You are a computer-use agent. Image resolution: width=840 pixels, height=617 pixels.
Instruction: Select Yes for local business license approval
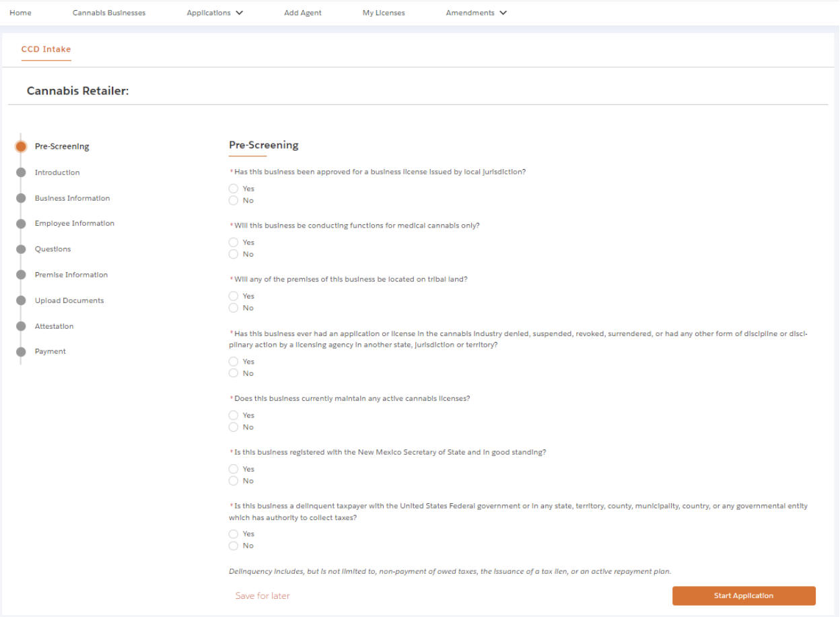pyautogui.click(x=234, y=189)
